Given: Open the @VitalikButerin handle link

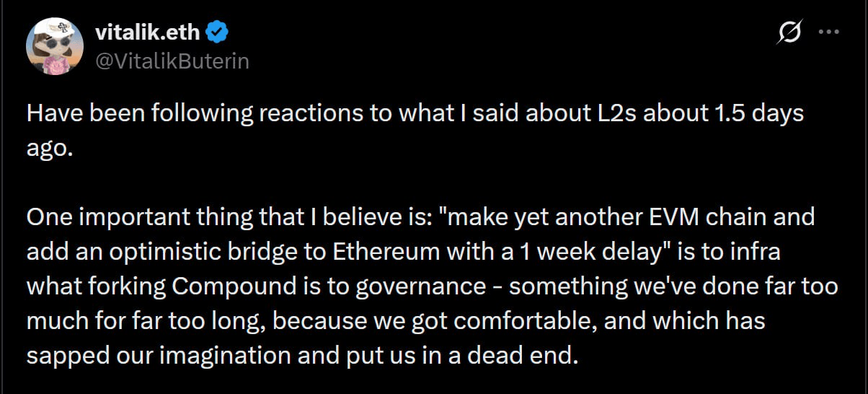Looking at the screenshot, I should [x=172, y=61].
